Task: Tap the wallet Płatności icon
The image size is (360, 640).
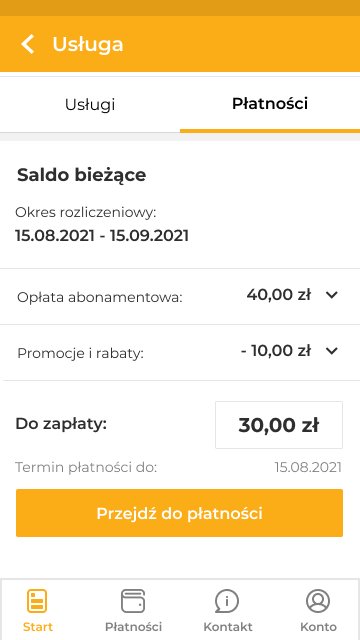Action: tap(133, 601)
